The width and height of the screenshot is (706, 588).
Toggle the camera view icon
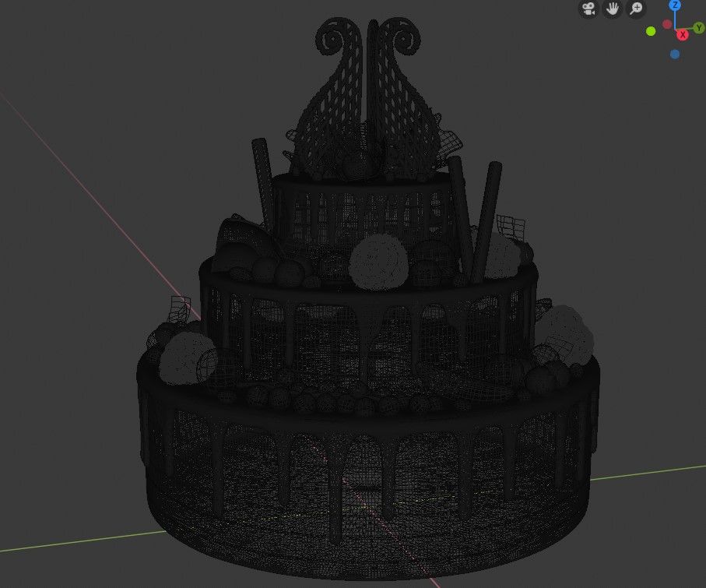coord(588,9)
